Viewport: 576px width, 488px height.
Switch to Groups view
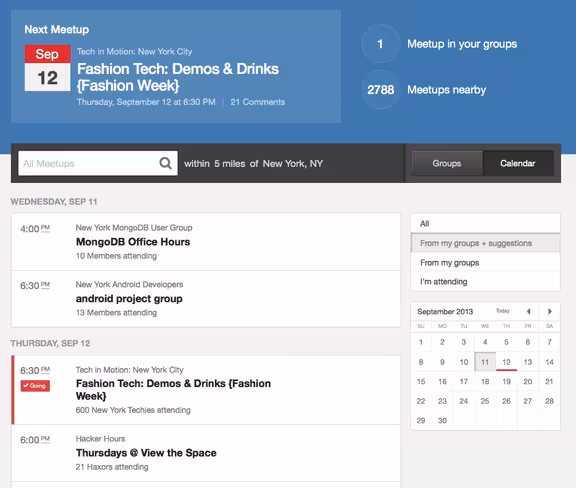coord(447,163)
